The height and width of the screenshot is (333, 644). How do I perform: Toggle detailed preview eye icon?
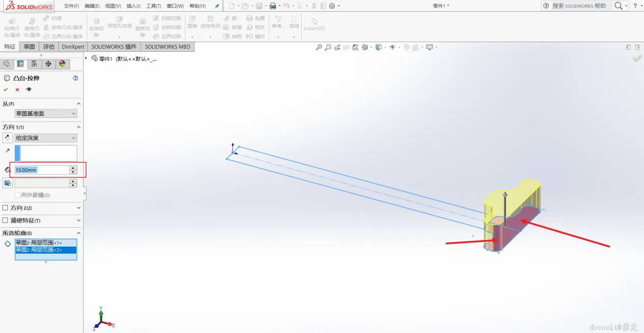28,89
